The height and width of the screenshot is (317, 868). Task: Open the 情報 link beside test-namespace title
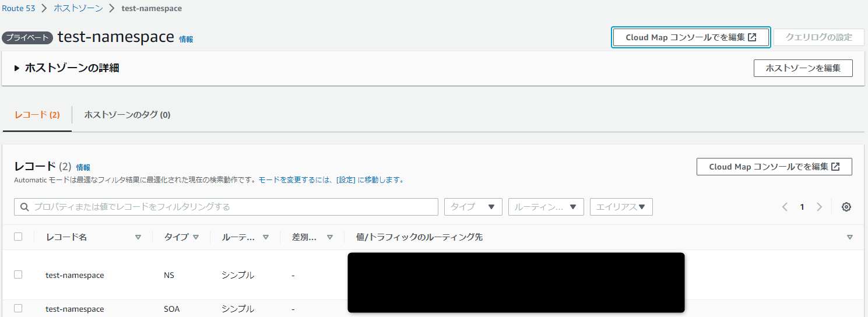tap(186, 39)
